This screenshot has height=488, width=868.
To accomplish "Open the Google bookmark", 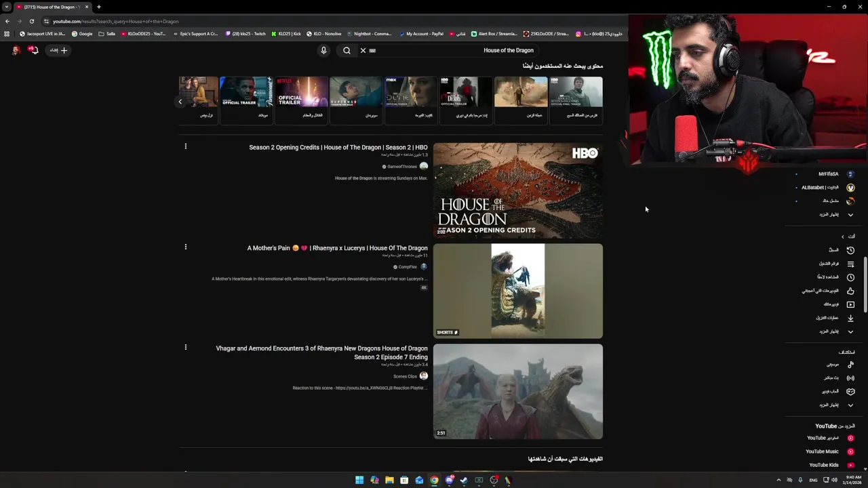I will point(82,34).
